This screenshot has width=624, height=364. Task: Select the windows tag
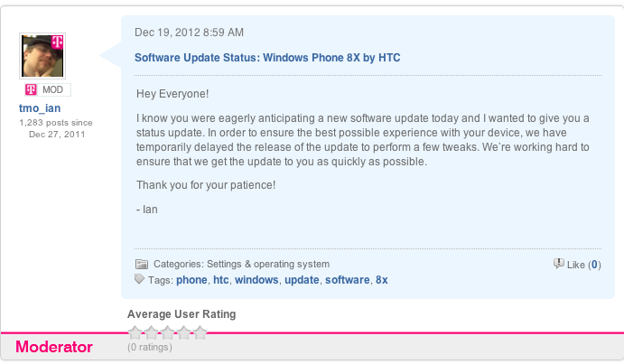(256, 280)
